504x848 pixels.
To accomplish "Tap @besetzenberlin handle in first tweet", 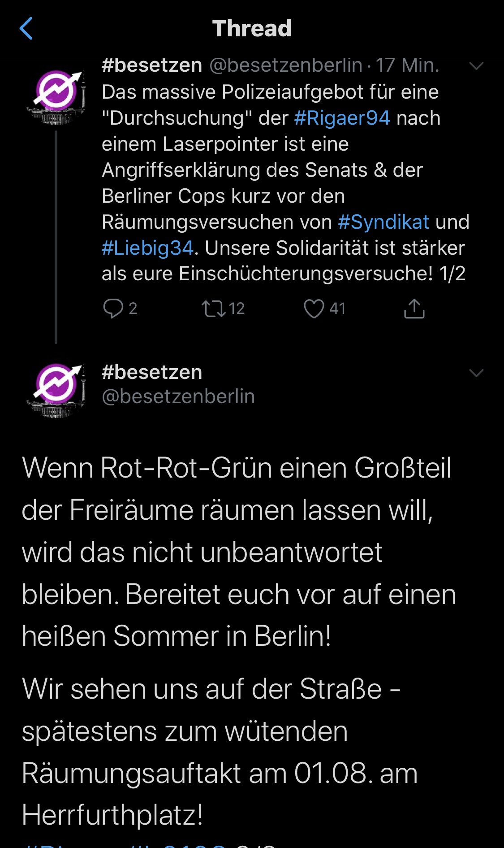I will (x=286, y=66).
